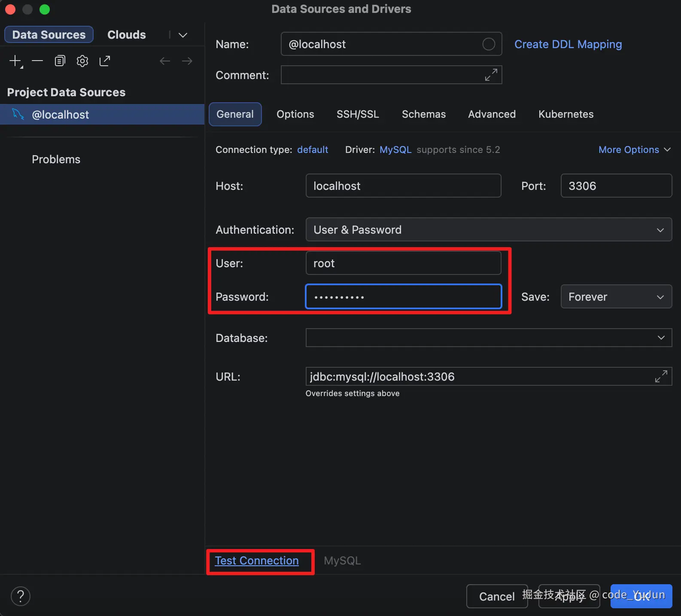Expand the URL field with arrows icon
The width and height of the screenshot is (681, 616).
pos(661,376)
